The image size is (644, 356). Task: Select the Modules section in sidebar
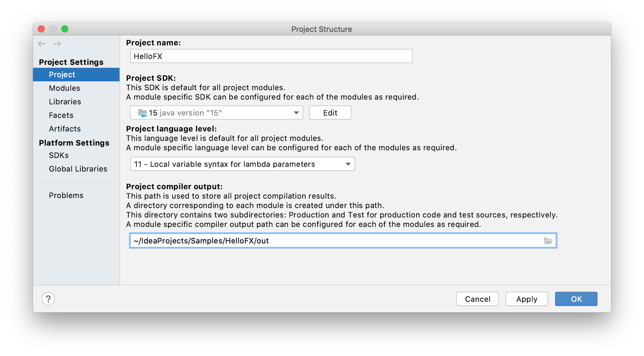point(65,88)
